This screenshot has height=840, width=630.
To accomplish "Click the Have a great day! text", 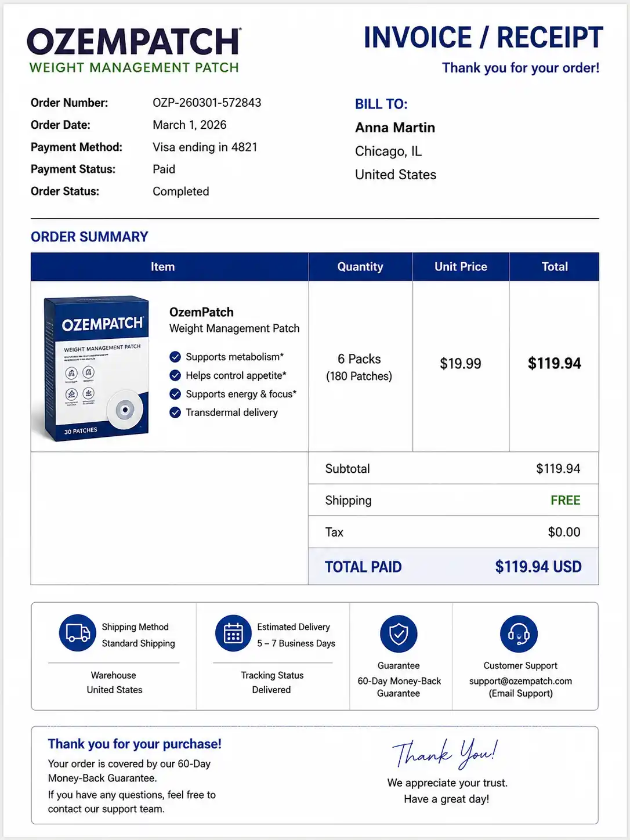I will pos(446,799).
